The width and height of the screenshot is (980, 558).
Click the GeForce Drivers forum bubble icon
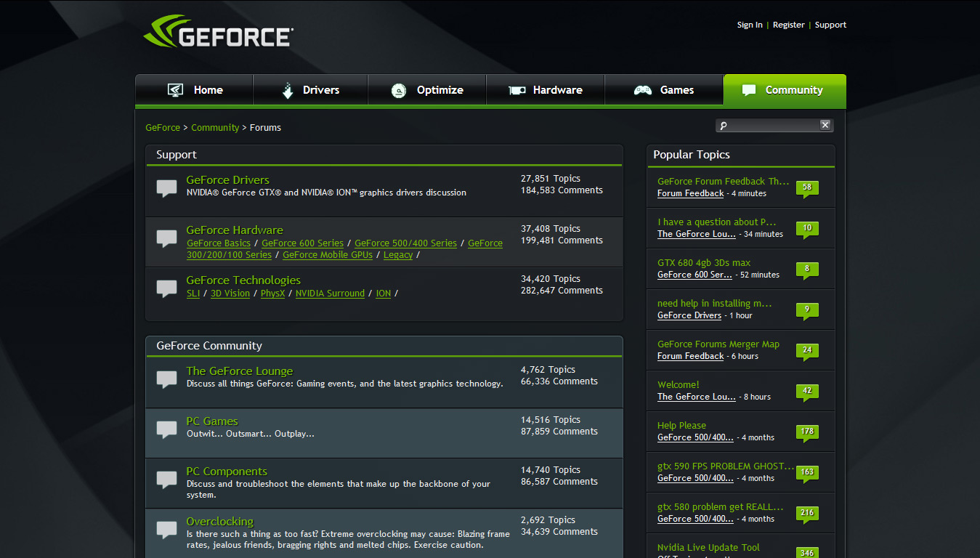coord(167,188)
